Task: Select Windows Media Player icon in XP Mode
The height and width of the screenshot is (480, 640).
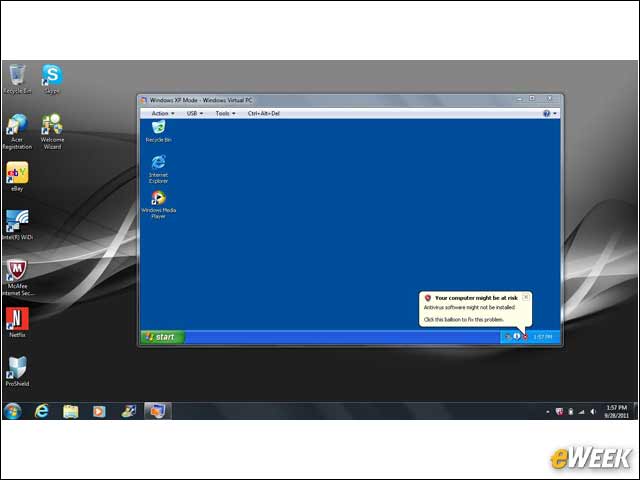Action: click(158, 204)
